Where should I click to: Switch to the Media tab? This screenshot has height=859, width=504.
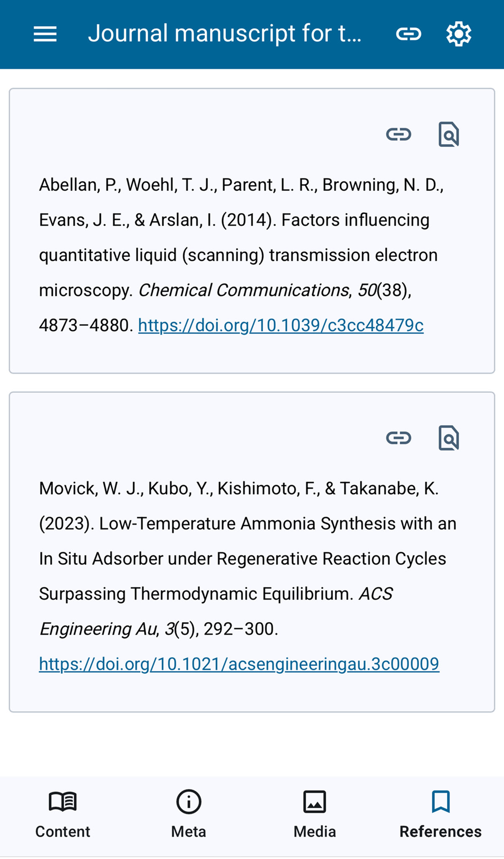[315, 814]
